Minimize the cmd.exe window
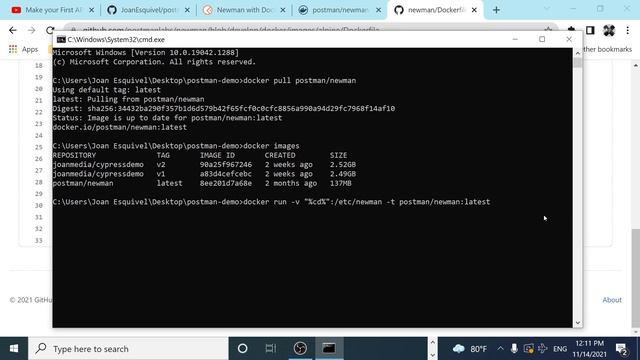640x360 pixels. (x=515, y=40)
